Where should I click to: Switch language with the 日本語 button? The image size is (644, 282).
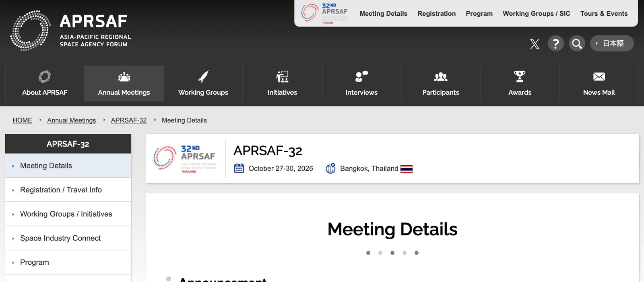click(x=612, y=44)
